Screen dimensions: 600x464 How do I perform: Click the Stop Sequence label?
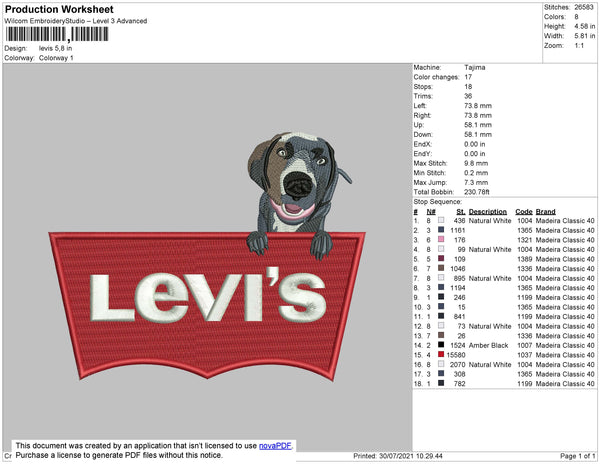(x=438, y=202)
